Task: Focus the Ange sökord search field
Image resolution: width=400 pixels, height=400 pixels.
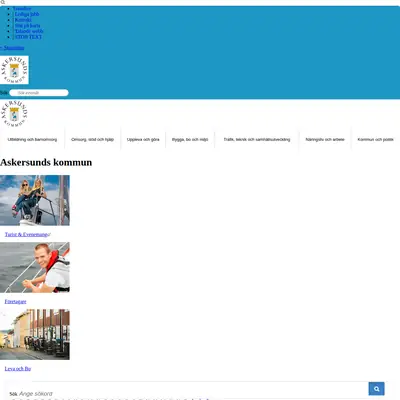Action: (193, 394)
